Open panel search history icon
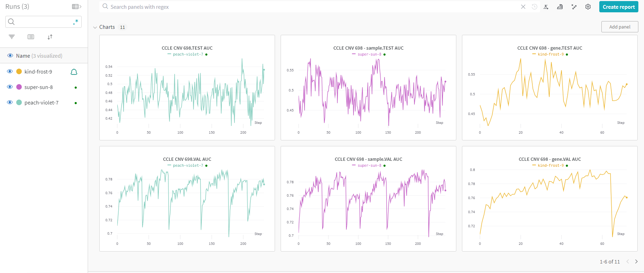This screenshot has height=273, width=644. (534, 7)
